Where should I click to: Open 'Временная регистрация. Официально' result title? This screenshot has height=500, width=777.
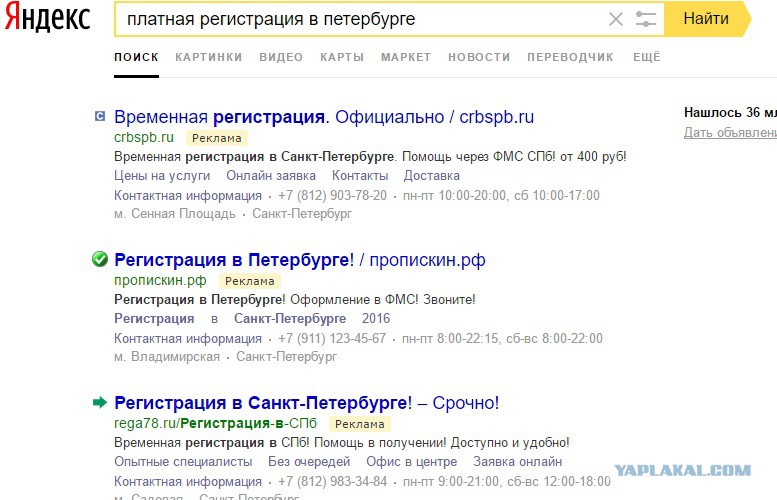(324, 117)
